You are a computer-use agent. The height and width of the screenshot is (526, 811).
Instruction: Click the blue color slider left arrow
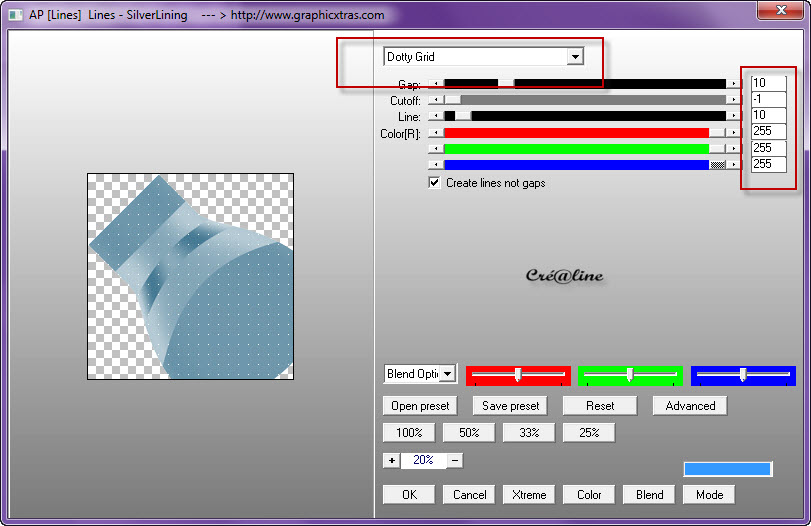pyautogui.click(x=434, y=164)
